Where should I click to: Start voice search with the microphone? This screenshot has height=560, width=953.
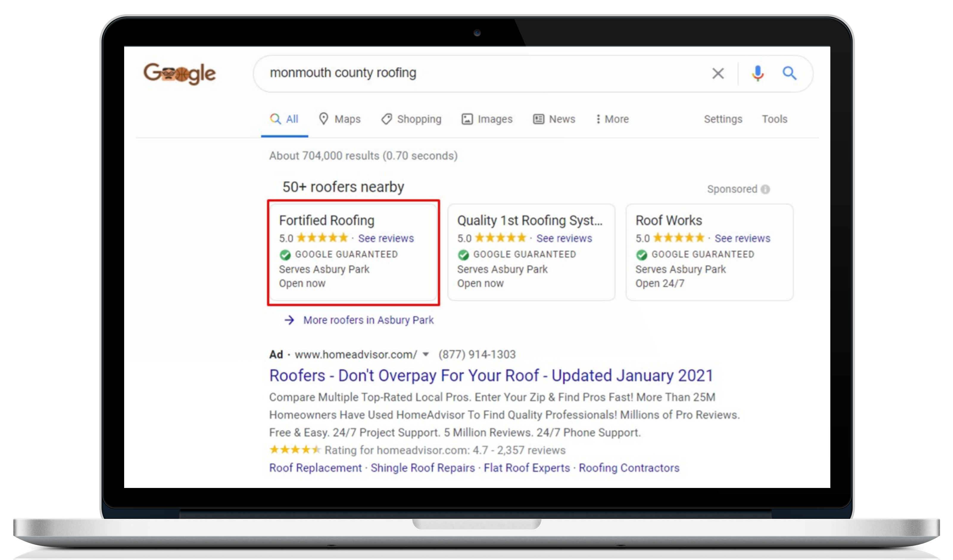point(757,73)
